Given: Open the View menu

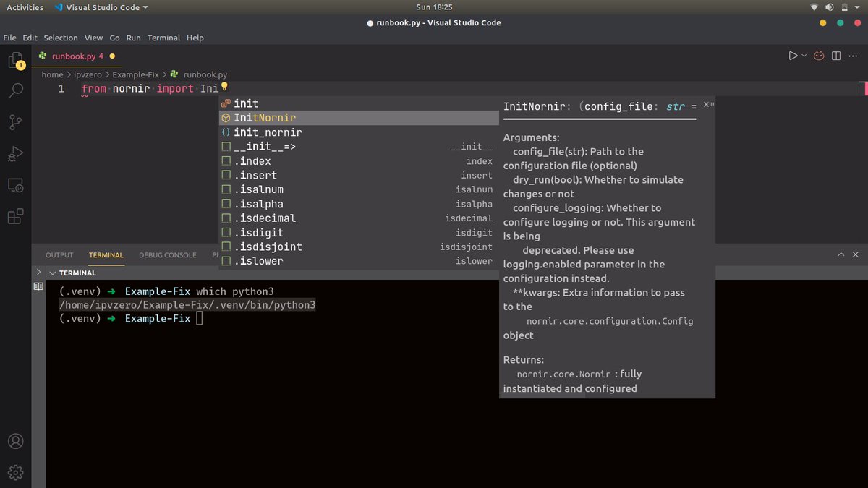Looking at the screenshot, I should click(x=93, y=38).
